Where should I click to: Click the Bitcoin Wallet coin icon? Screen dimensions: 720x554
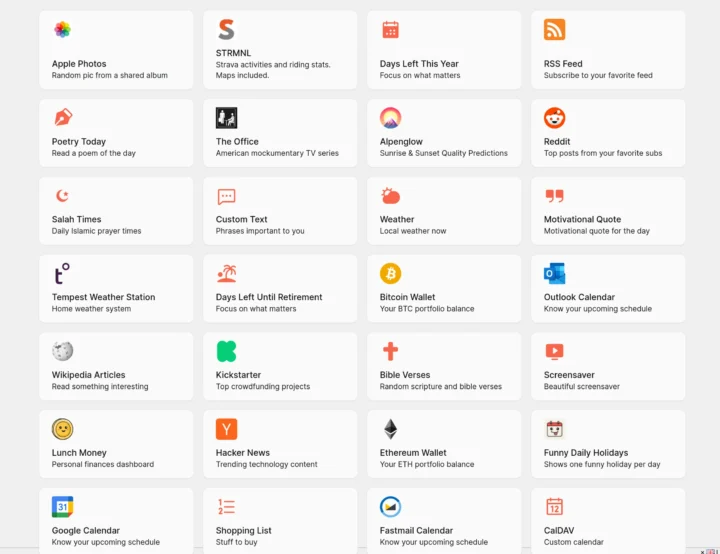(390, 273)
